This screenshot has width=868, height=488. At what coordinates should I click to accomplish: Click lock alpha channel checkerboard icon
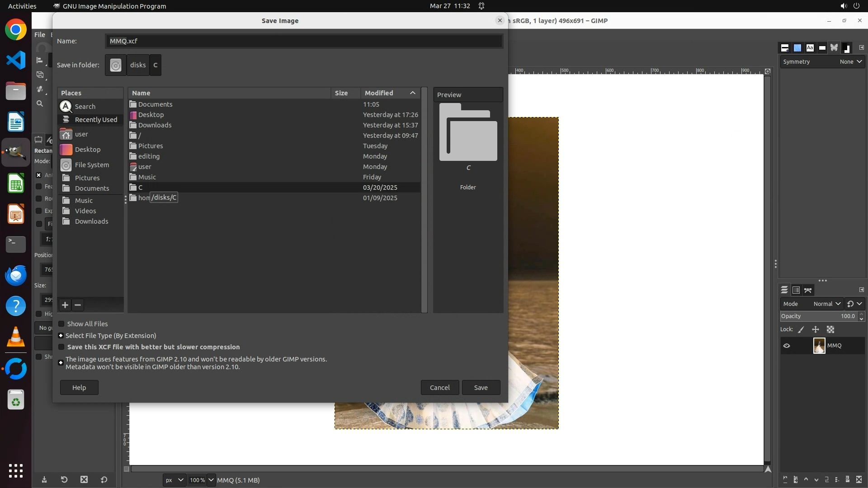830,330
